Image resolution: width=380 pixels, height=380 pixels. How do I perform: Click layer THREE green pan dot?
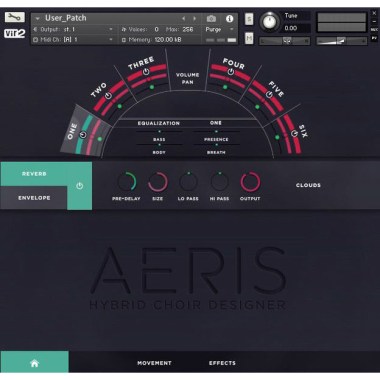coord(152,87)
